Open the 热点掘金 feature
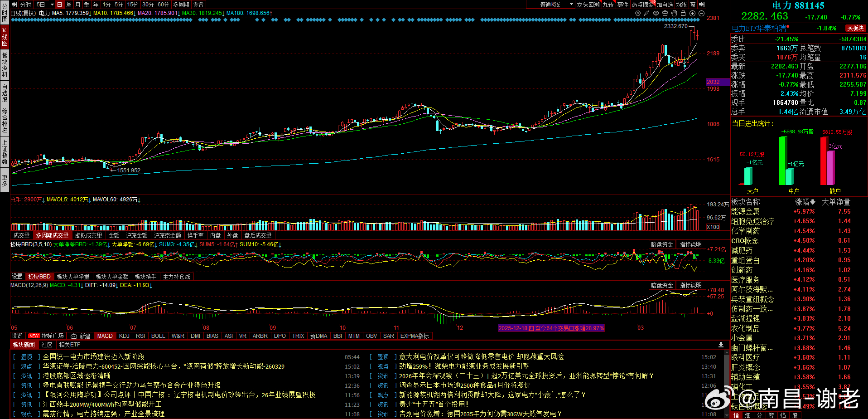The width and height of the screenshot is (868, 419). click(x=642, y=5)
